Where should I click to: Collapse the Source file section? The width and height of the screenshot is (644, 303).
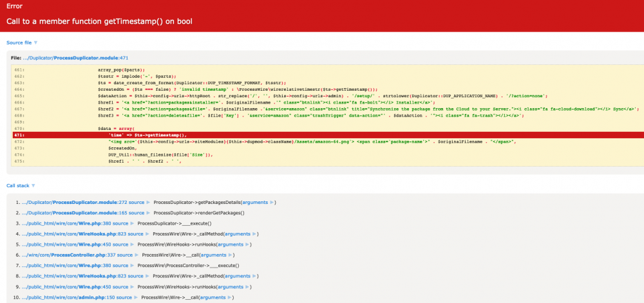[x=19, y=42]
